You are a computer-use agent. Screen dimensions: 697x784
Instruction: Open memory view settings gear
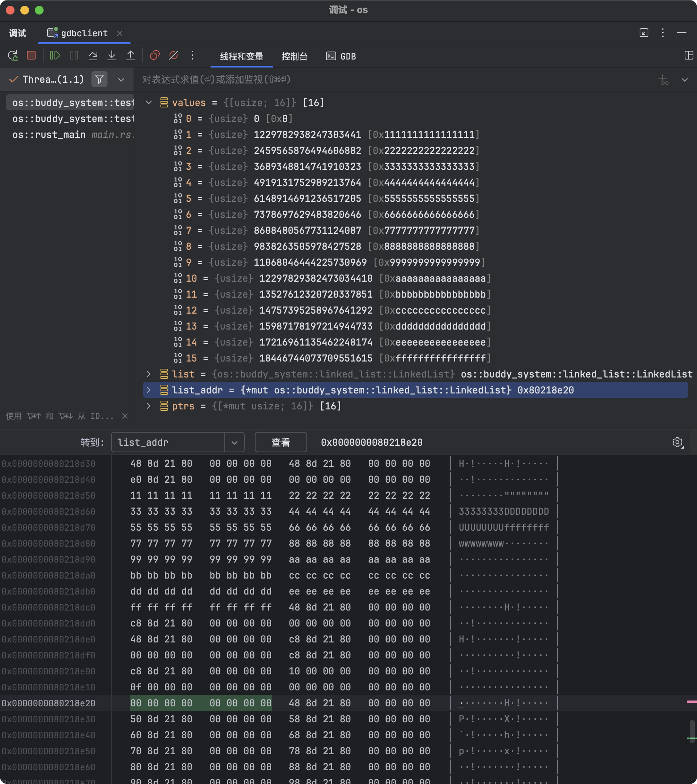(x=677, y=442)
